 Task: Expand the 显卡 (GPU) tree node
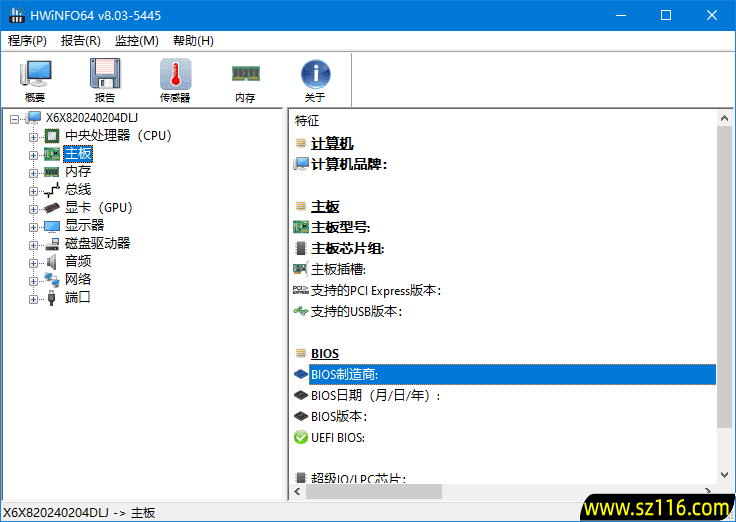(33, 209)
